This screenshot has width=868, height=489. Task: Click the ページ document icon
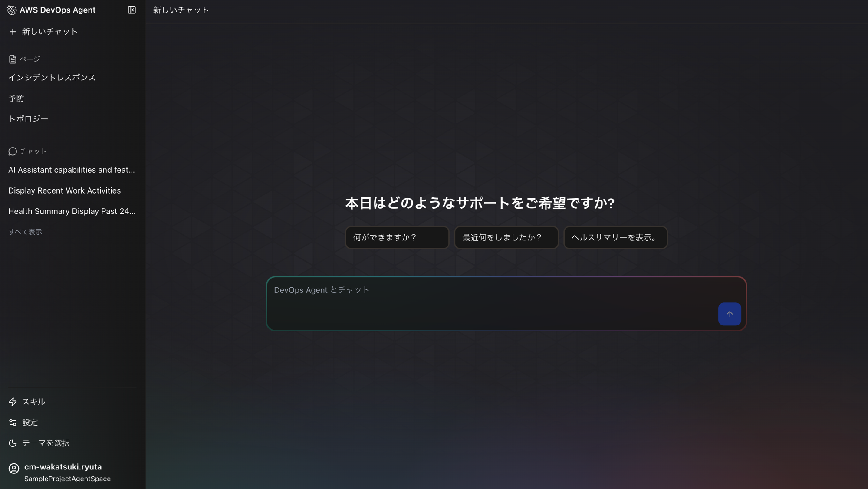click(x=13, y=59)
